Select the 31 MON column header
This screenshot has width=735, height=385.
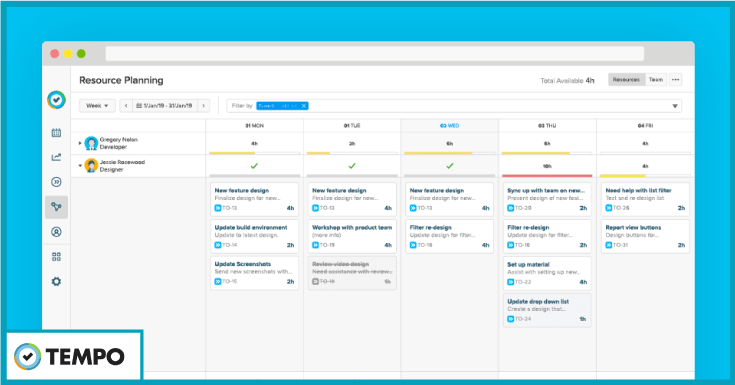pyautogui.click(x=254, y=126)
